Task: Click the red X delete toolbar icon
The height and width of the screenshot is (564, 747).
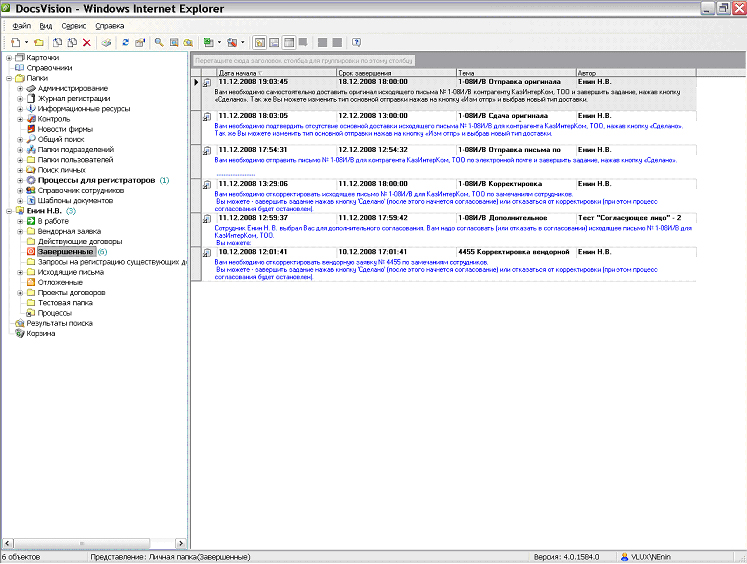Action: 87,43
